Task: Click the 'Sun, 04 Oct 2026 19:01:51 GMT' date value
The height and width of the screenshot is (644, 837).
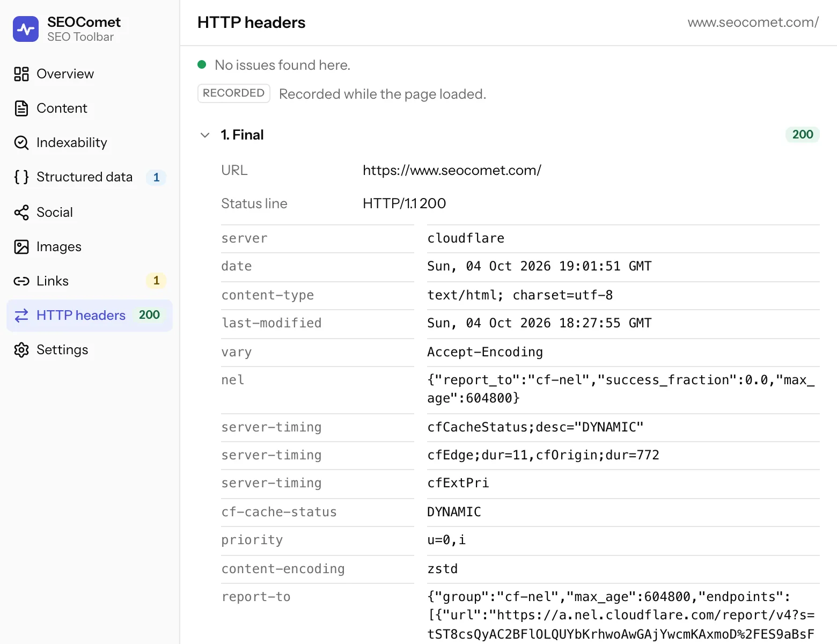Action: 539,266
